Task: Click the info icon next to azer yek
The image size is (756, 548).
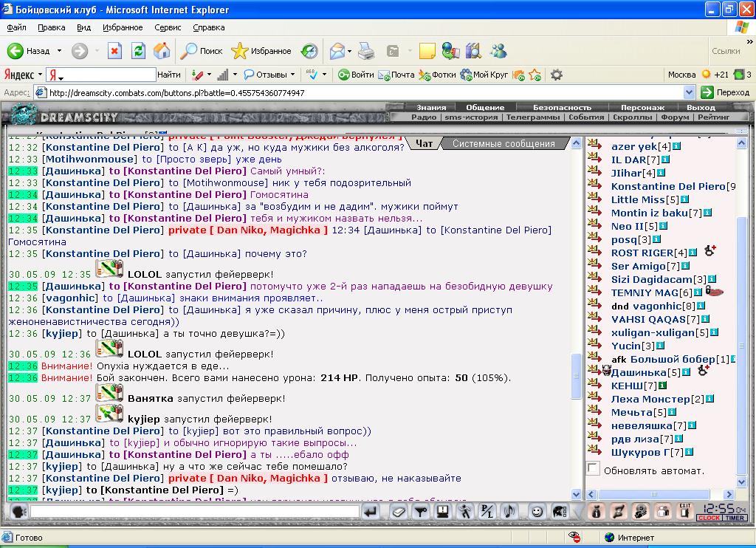Action: coord(676,146)
